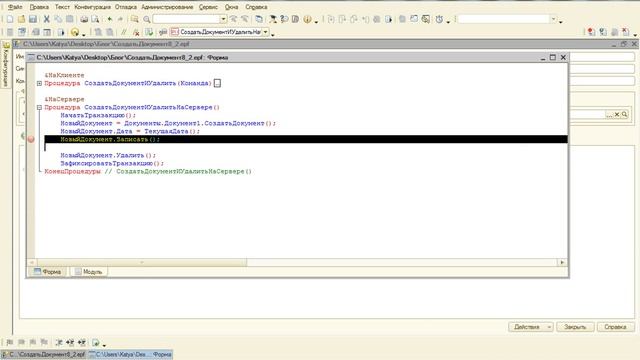The height and width of the screenshot is (360, 640).
Task: Switch to the Модуль tab
Action: point(89,272)
